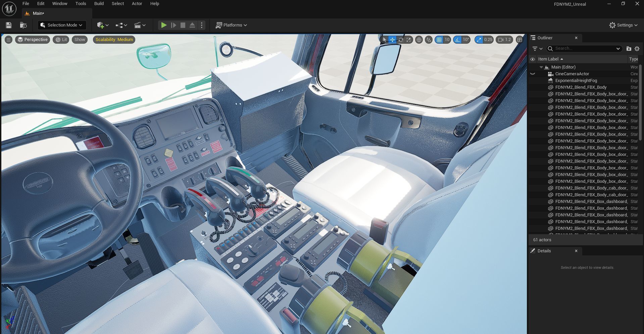Open the Outliner settings gear icon

(x=637, y=49)
